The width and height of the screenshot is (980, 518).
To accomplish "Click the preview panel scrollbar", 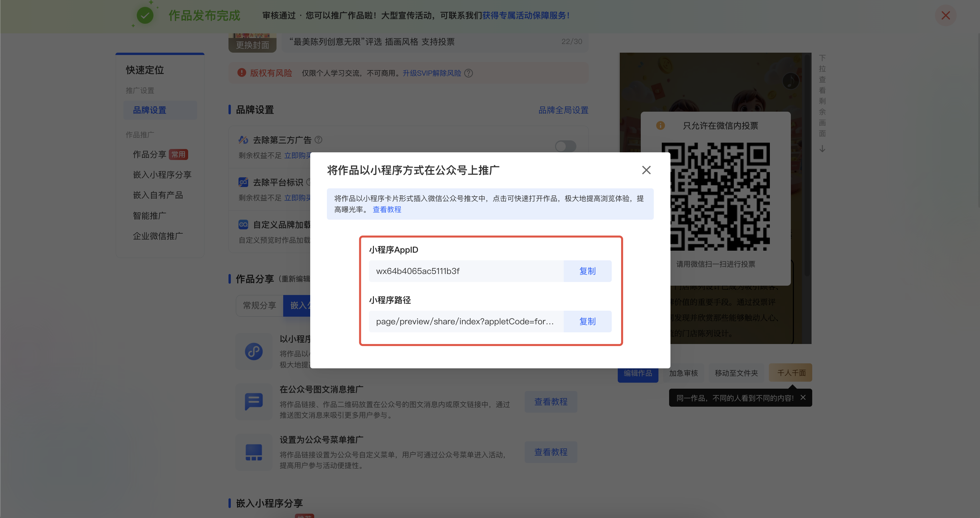I will point(807,165).
